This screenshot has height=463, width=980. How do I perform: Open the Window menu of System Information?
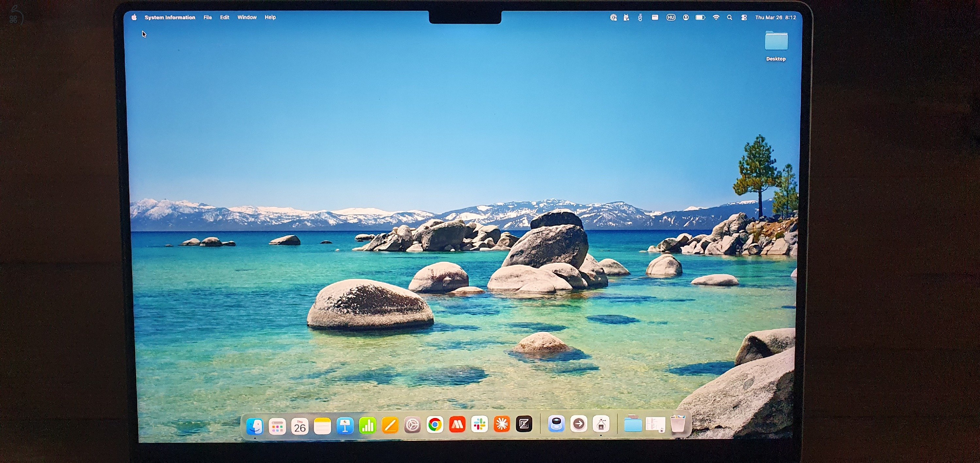pos(247,17)
